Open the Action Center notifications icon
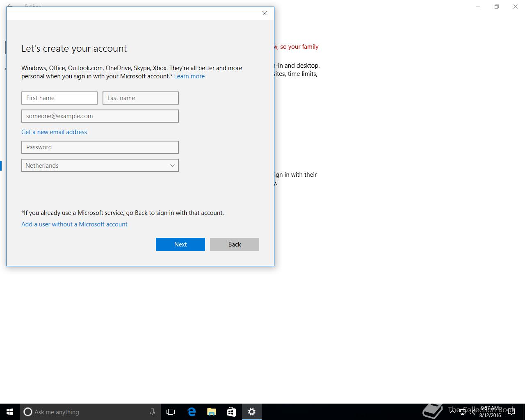This screenshot has width=525, height=420. pyautogui.click(x=511, y=412)
